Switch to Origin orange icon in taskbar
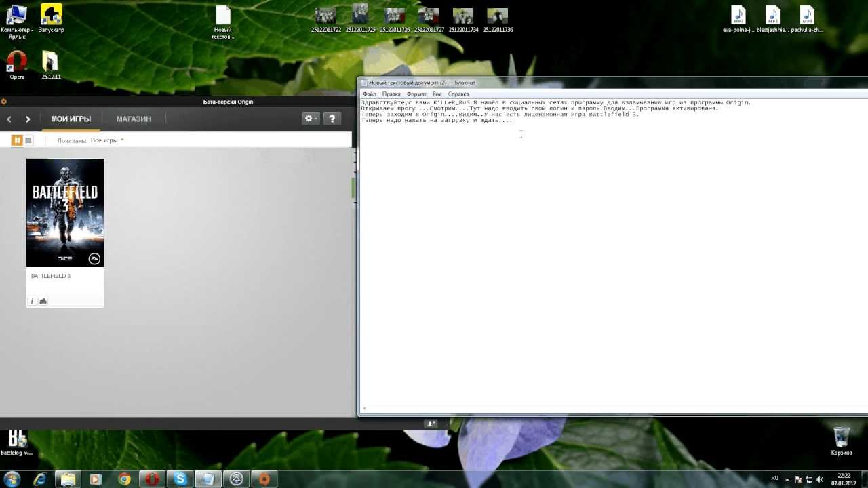This screenshot has height=488, width=868. (264, 479)
